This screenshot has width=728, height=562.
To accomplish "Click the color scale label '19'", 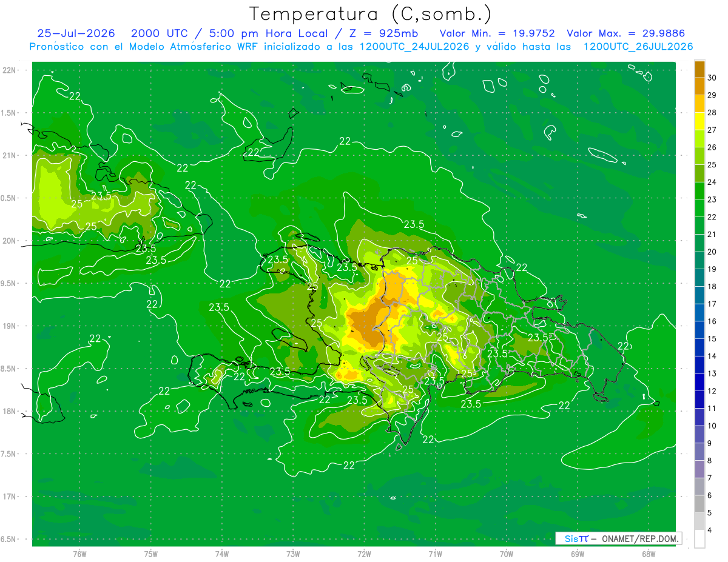I will (712, 269).
